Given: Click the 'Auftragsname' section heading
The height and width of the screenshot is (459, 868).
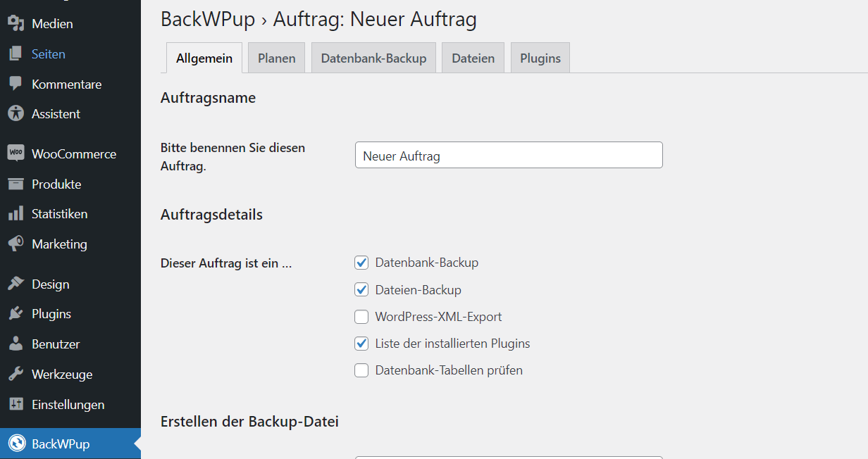Looking at the screenshot, I should click(x=208, y=98).
